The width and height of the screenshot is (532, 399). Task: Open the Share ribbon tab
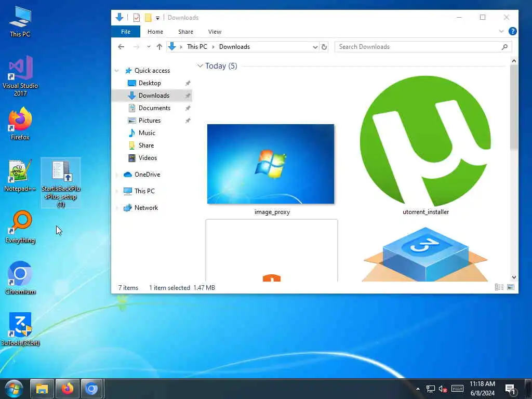click(x=185, y=32)
